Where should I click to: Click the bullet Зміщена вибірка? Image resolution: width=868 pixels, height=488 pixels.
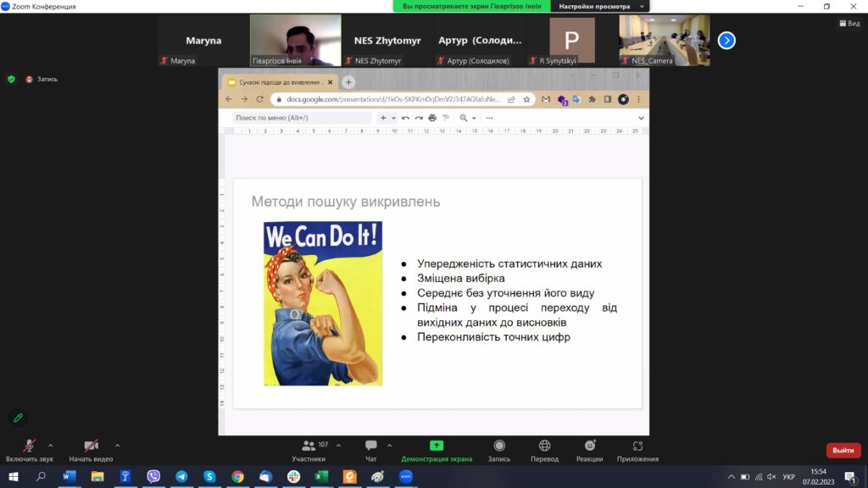(x=460, y=278)
